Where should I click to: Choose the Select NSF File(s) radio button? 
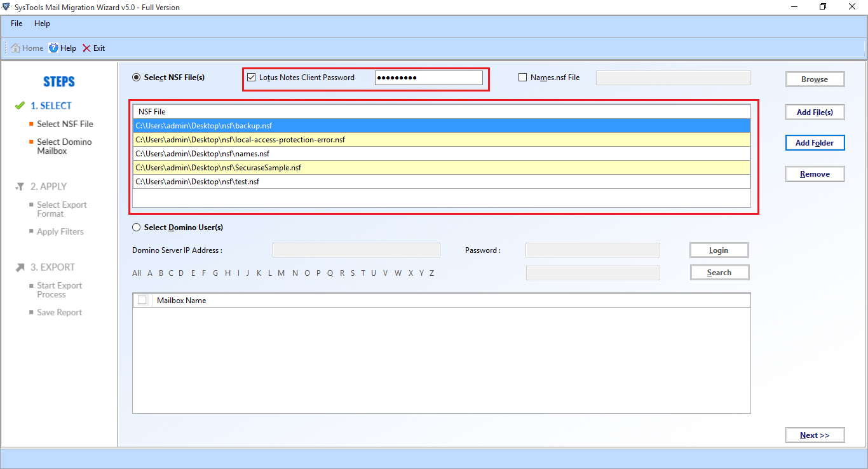[x=136, y=78]
